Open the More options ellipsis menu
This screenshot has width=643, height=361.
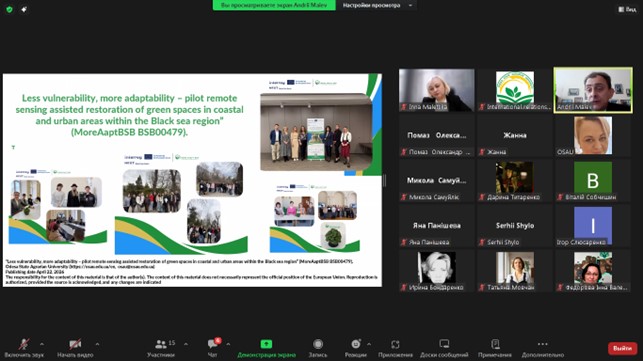click(x=543, y=344)
